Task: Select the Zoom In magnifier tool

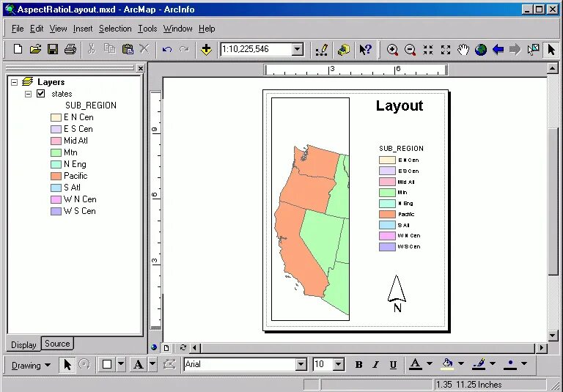Action: (392, 50)
